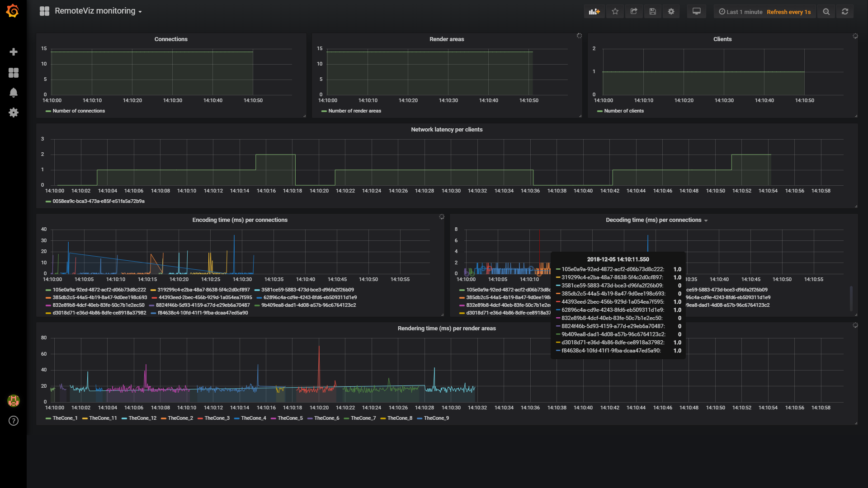868x488 pixels.
Task: Save the dashboard with disk icon
Action: pyautogui.click(x=652, y=12)
